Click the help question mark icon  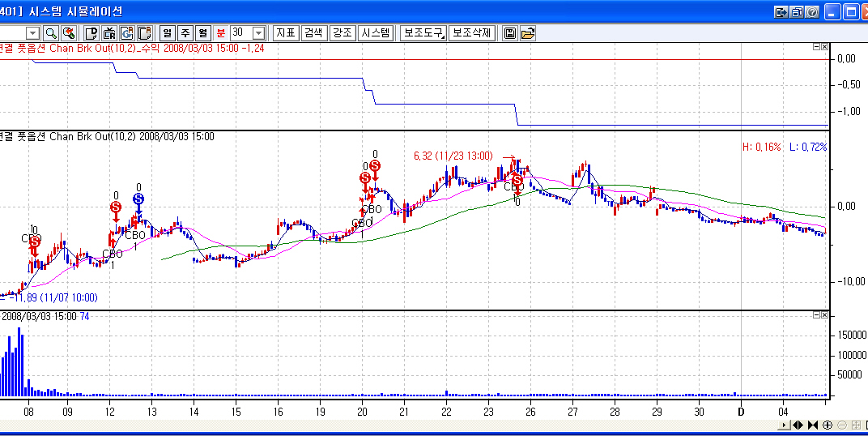812,12
